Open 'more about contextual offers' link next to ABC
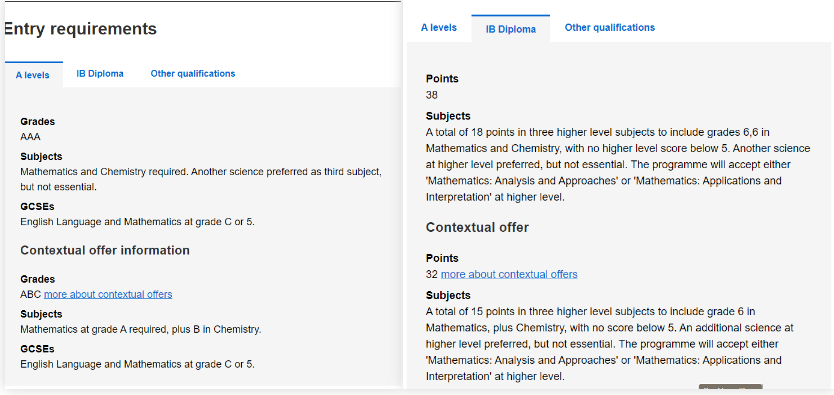834x395 pixels. (x=108, y=295)
